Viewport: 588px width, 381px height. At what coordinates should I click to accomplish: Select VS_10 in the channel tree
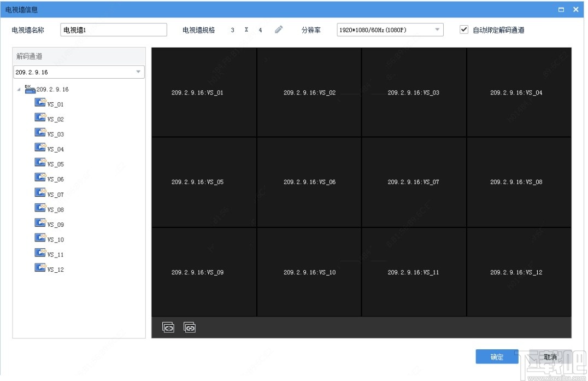(40, 237)
